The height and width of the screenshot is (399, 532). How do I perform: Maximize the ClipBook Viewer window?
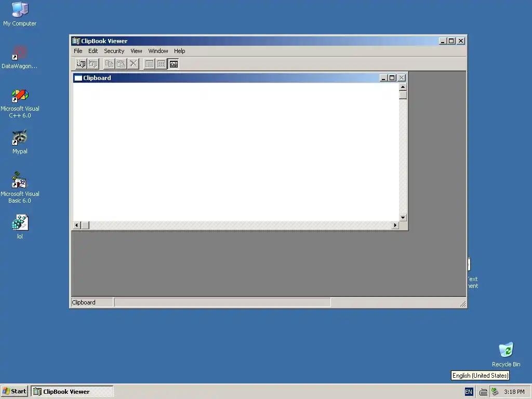click(x=451, y=41)
